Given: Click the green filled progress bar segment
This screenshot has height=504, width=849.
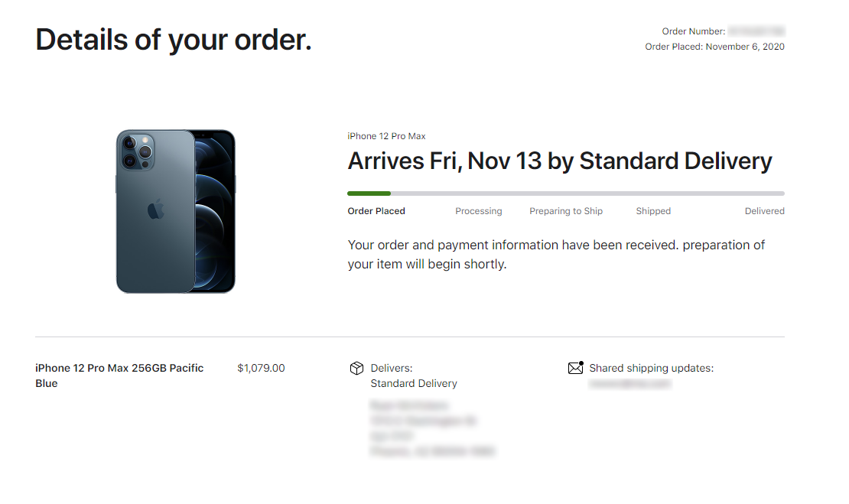Looking at the screenshot, I should coord(369,193).
